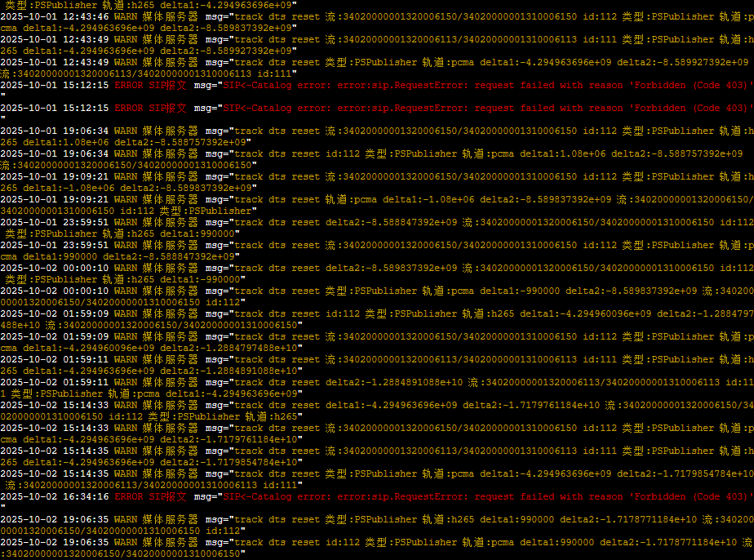The image size is (754, 560).
Task: Click the last 2025-10-02 19:06:35 WARN label
Action: click(x=126, y=542)
